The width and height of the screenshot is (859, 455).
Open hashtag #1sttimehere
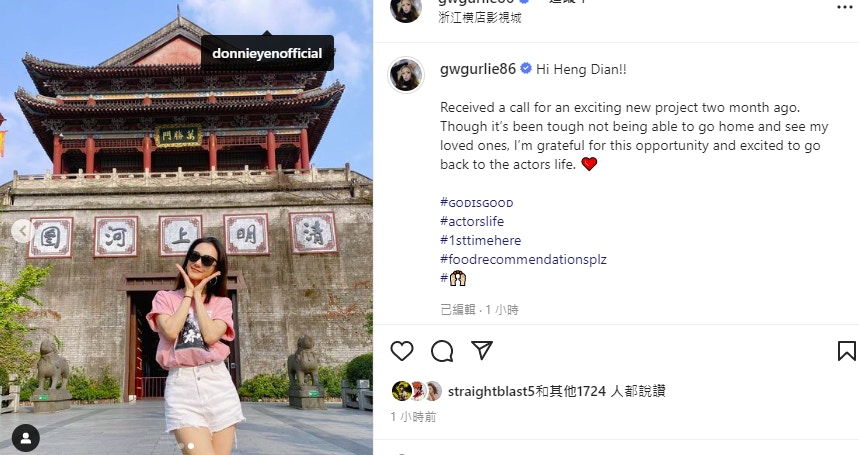pyautogui.click(x=480, y=240)
